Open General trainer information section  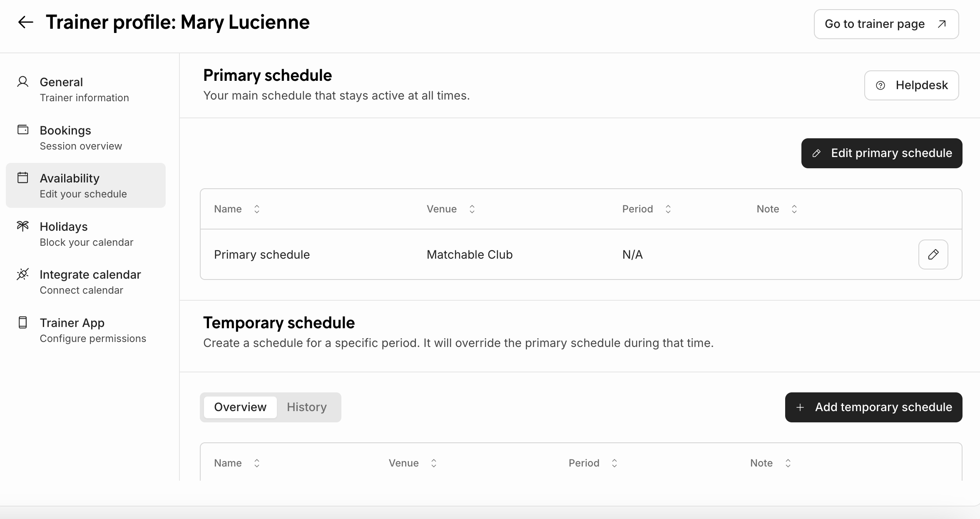(85, 89)
